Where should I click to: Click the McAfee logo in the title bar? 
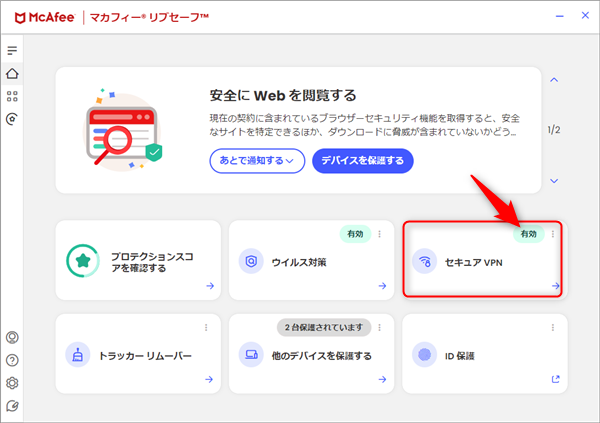click(44, 17)
